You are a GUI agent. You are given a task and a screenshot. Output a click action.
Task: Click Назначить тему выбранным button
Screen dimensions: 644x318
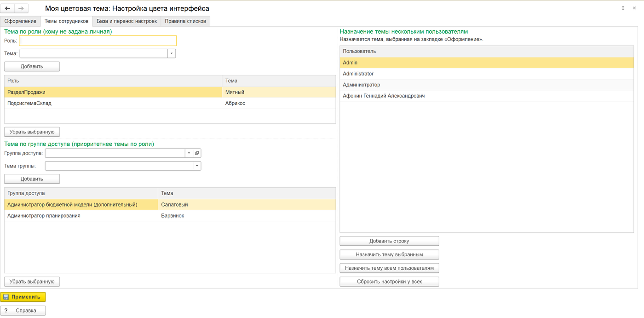pos(389,254)
